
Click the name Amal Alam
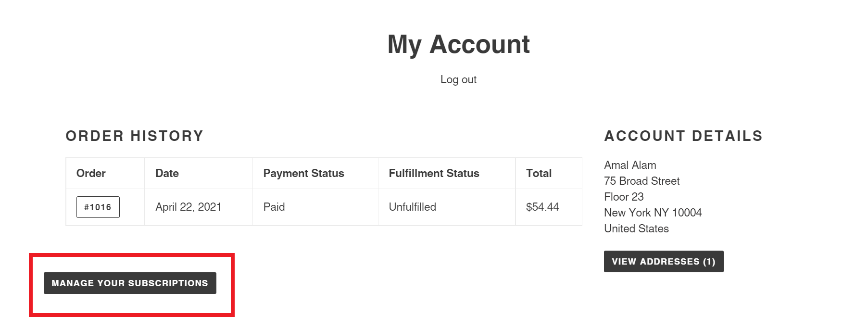(x=630, y=165)
